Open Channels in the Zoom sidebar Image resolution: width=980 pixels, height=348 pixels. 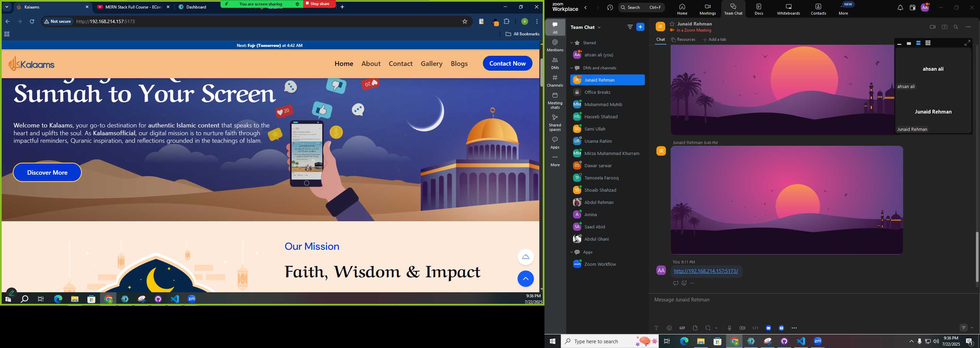[x=555, y=81]
